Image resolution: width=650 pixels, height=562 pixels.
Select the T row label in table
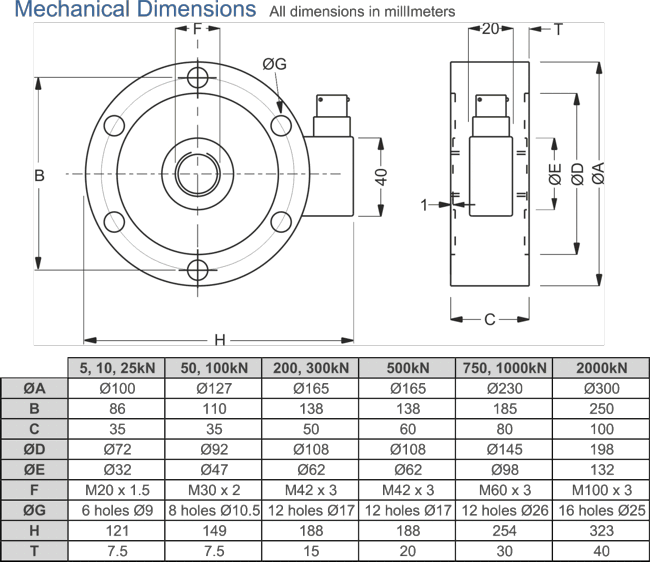pos(34,551)
